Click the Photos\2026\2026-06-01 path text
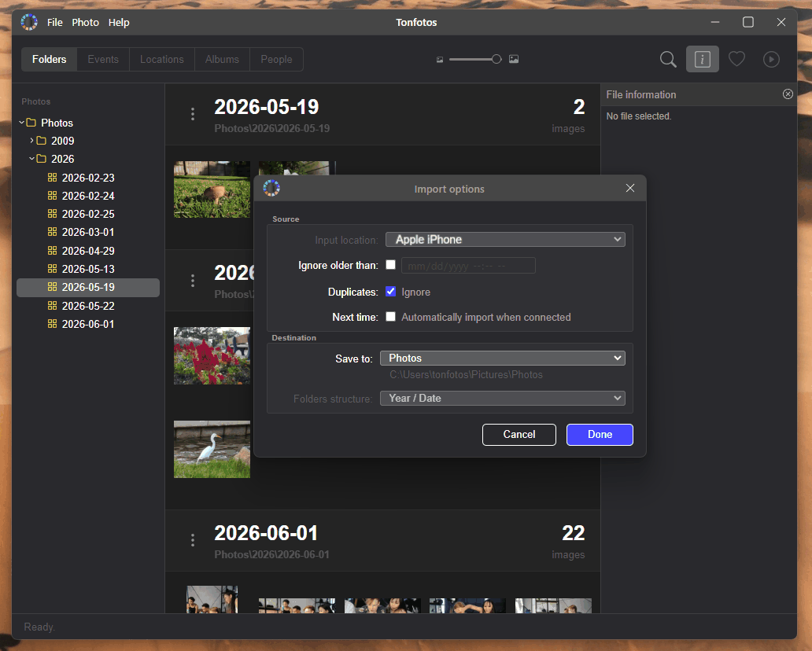 [272, 554]
